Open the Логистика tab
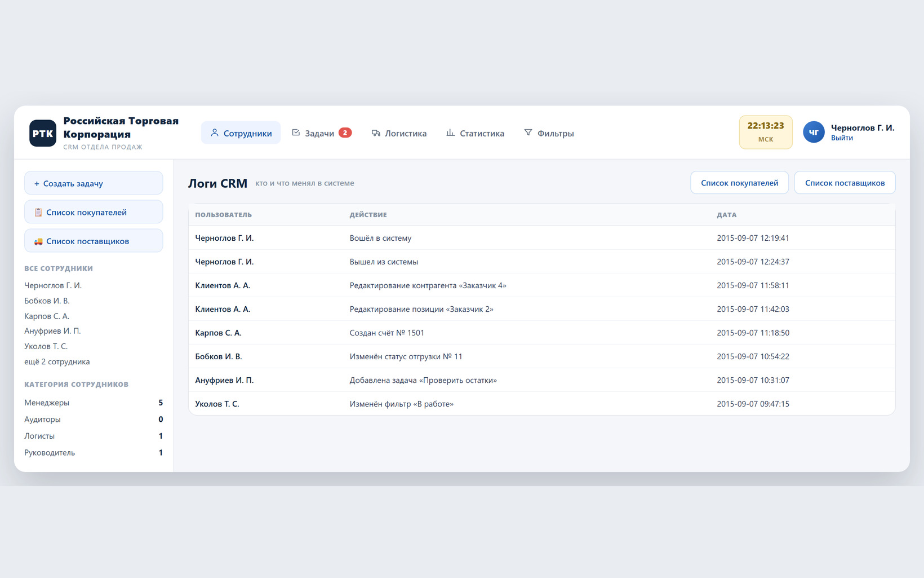 click(x=399, y=133)
